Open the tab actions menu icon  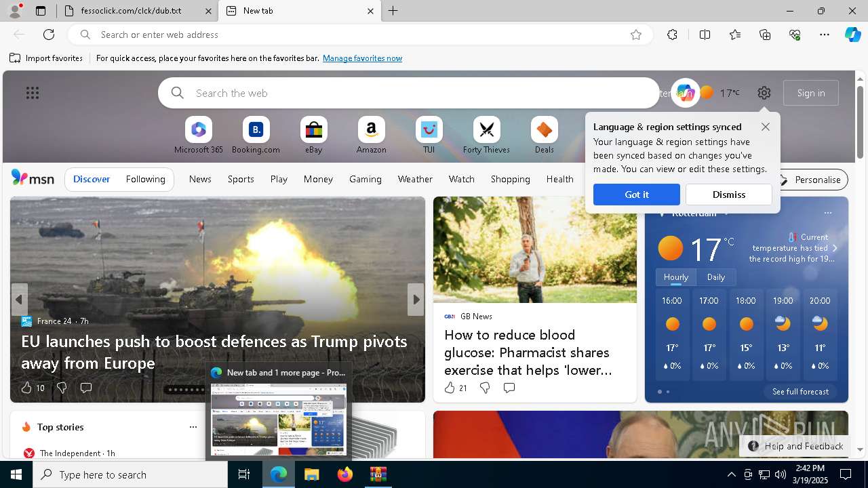point(41,11)
